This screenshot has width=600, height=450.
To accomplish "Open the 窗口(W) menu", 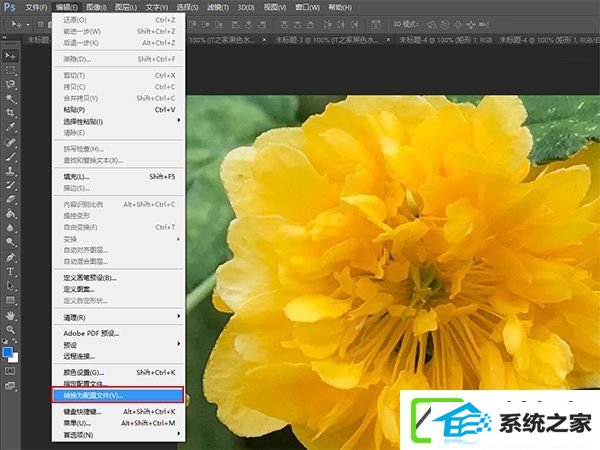I will [x=307, y=7].
